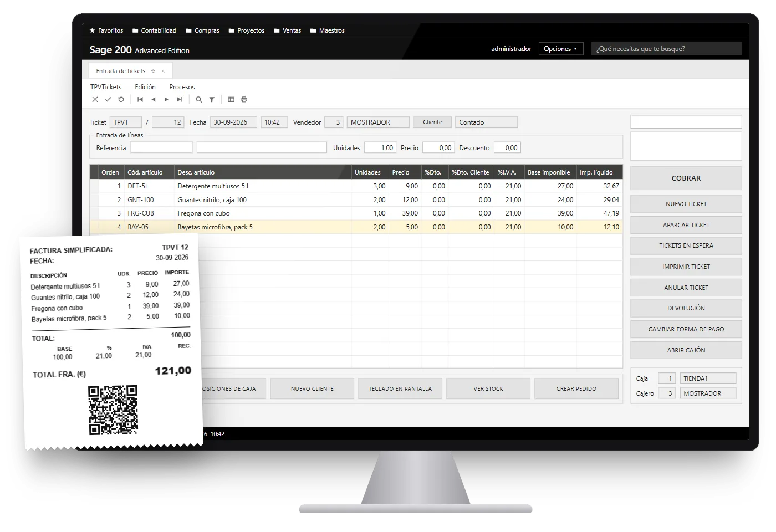Close the Entrada de tickets tab
Screen dimensions: 776x532
click(x=163, y=71)
